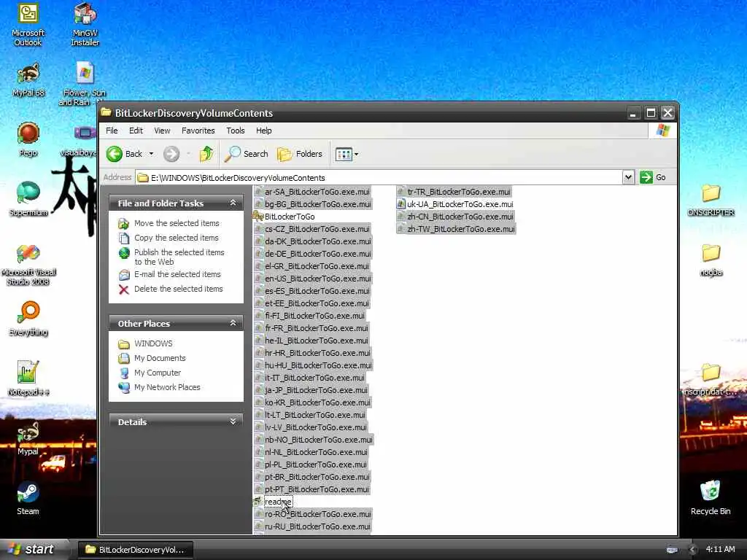The width and height of the screenshot is (747, 560).
Task: Open the Views dropdown arrow
Action: tap(356, 154)
